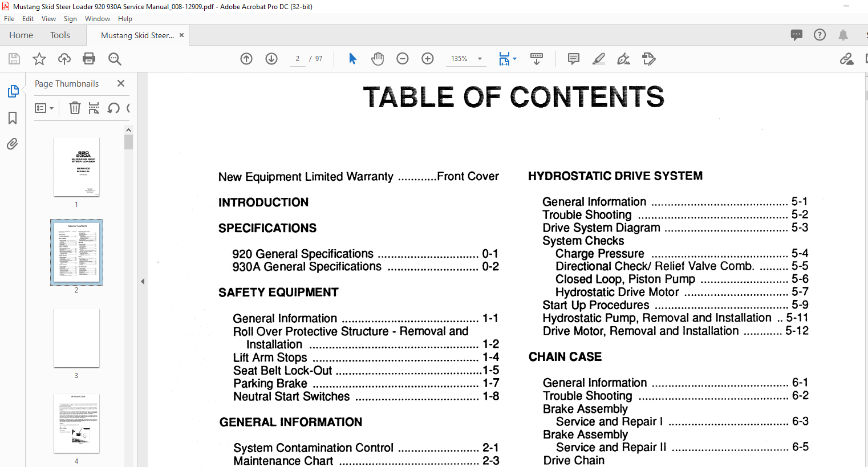Activate the Hand pan tool
Image resolution: width=868 pixels, height=467 pixels.
tap(378, 59)
